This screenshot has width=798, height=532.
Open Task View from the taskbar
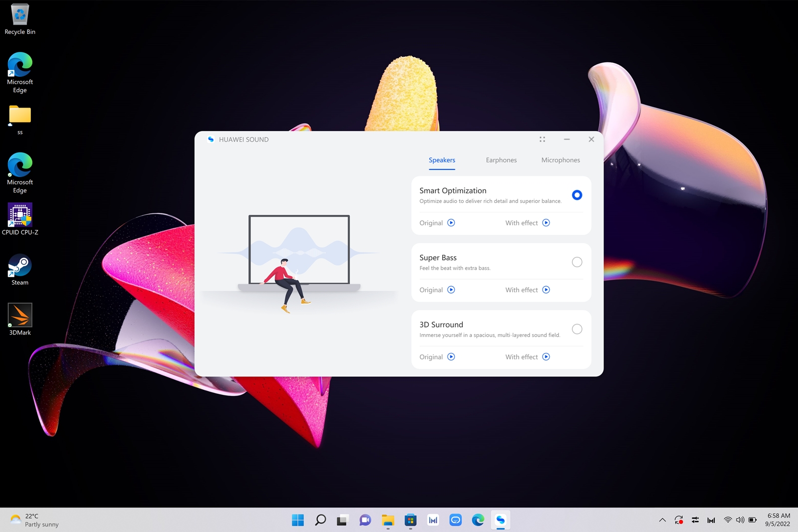(x=342, y=520)
